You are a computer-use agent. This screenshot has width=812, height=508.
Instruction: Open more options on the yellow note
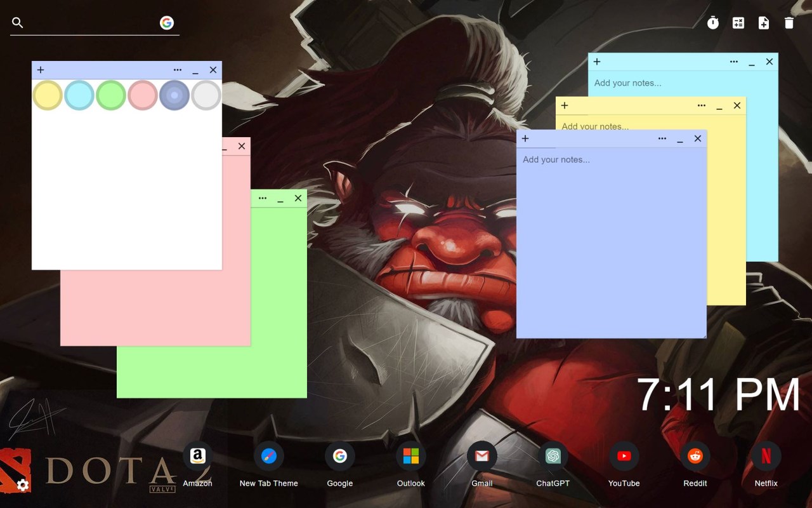702,105
